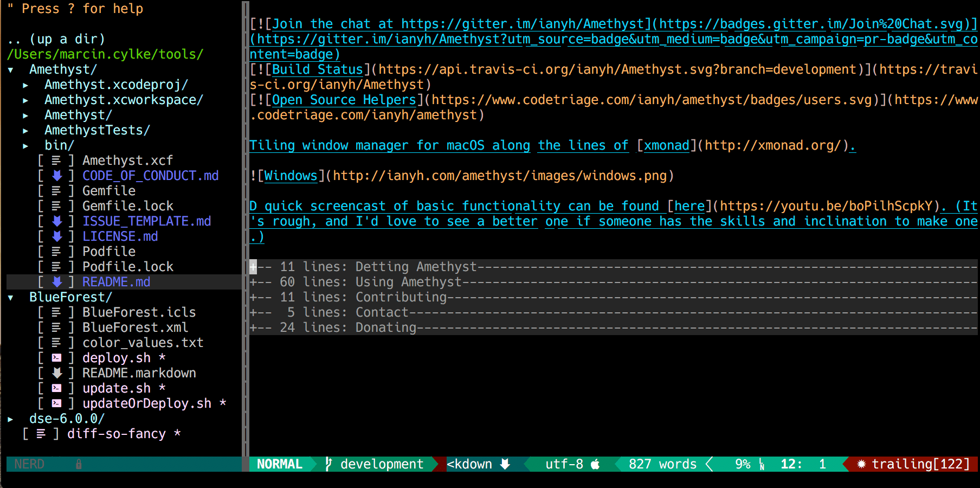This screenshot has width=980, height=488.
Task: Click the 'Build Status' badge link text
Action: pyautogui.click(x=317, y=69)
